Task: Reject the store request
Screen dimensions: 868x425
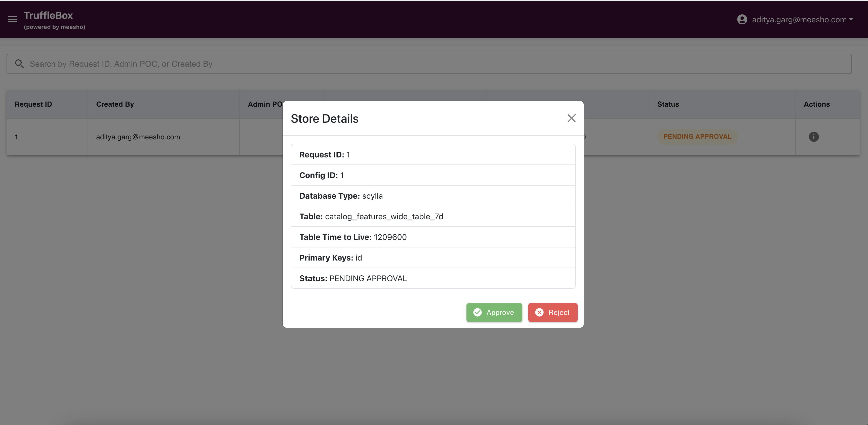Action: (x=553, y=313)
